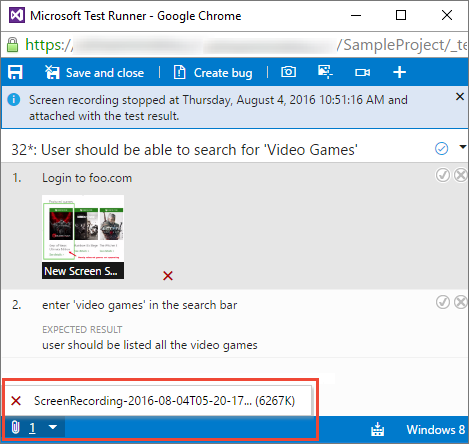Open the New Screen S... screenshot thumbnail

[x=83, y=237]
